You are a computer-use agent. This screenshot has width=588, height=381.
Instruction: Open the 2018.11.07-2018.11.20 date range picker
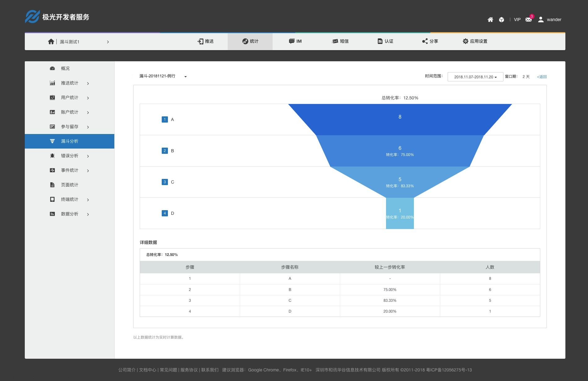tap(475, 77)
